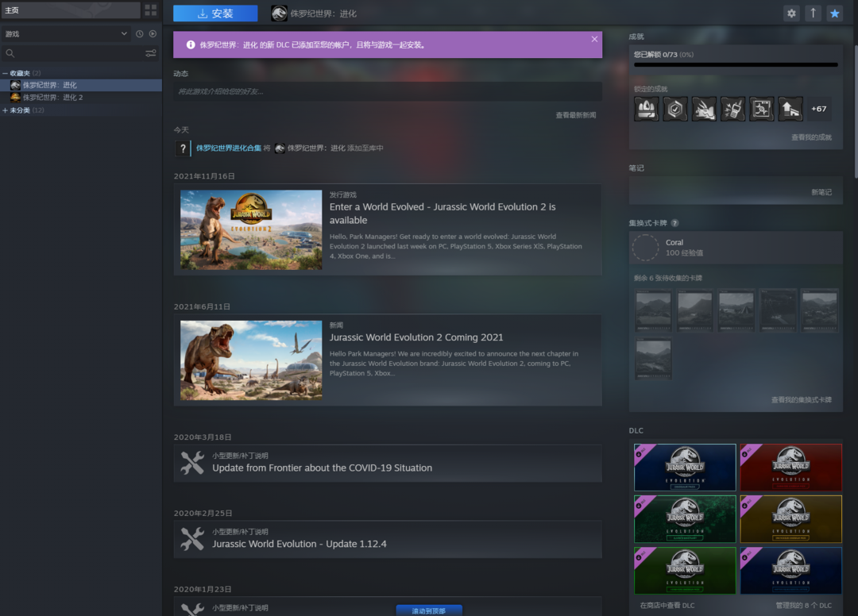Select 侏罗纪世界：进化 2 in library list

pos(52,98)
